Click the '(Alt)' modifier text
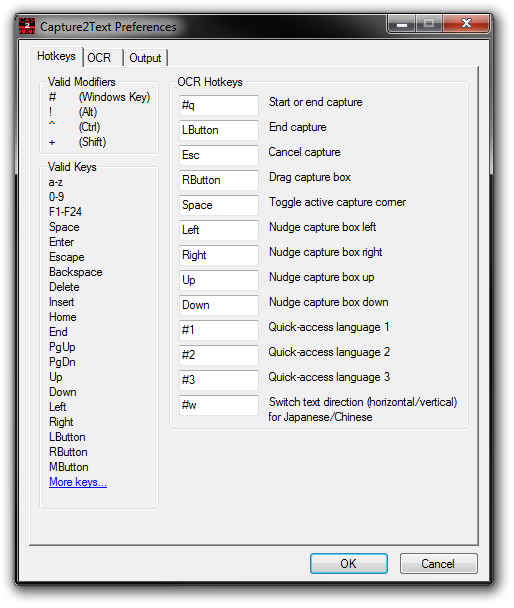Screen dimensions: 514x608 pos(88,112)
